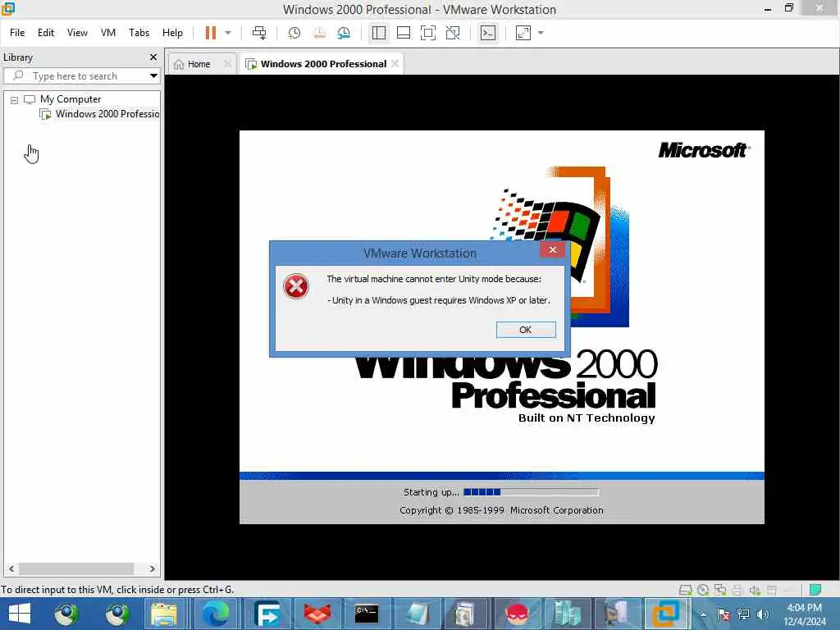Open File Explorer from the taskbar
The height and width of the screenshot is (630, 840).
click(x=163, y=614)
